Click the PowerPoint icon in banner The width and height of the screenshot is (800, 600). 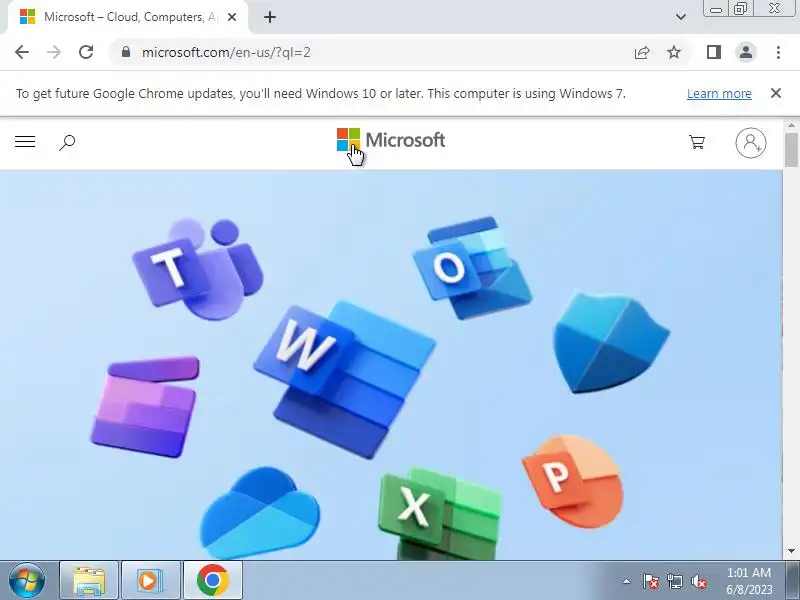click(x=573, y=482)
